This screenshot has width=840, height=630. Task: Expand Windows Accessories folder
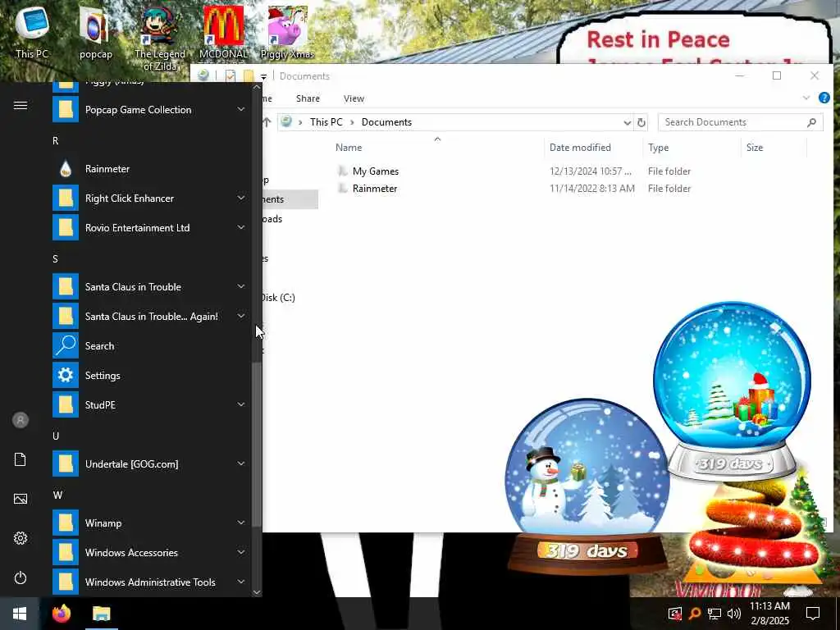pos(241,552)
